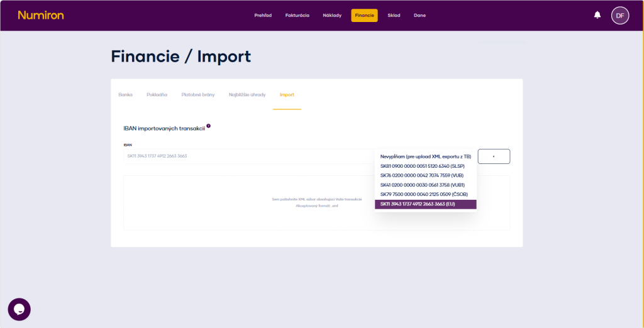Choose the VUB IBAN option
This screenshot has height=328, width=644.
pos(426,176)
